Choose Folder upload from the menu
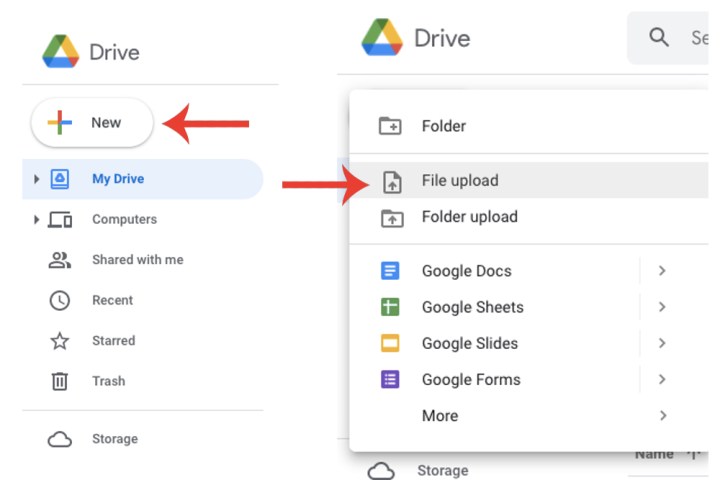Viewport: 720px width, 480px height. [469, 217]
